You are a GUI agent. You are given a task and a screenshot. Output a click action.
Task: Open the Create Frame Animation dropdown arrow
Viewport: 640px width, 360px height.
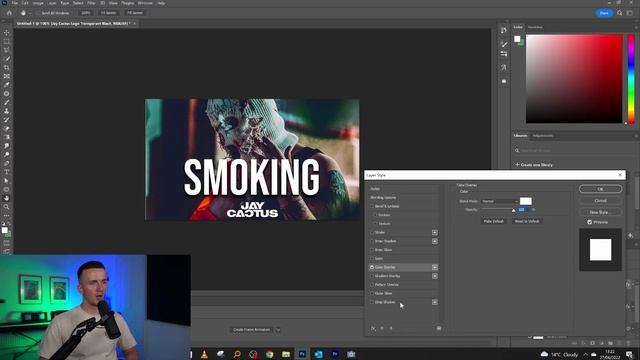click(278, 330)
